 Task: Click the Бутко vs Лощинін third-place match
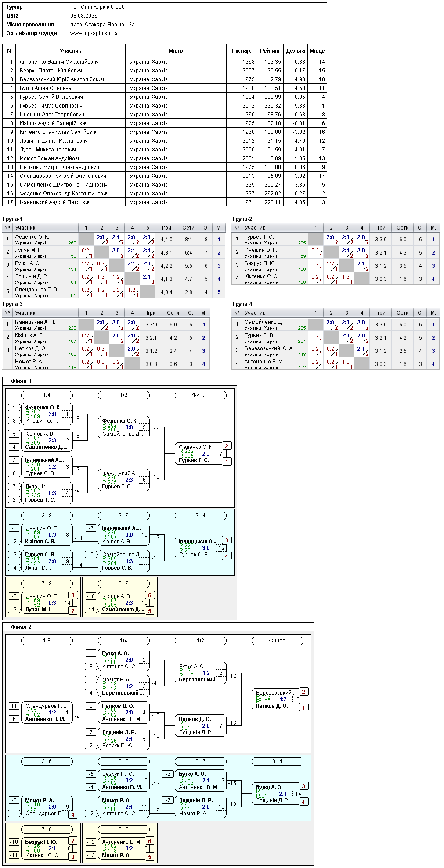click(278, 794)
